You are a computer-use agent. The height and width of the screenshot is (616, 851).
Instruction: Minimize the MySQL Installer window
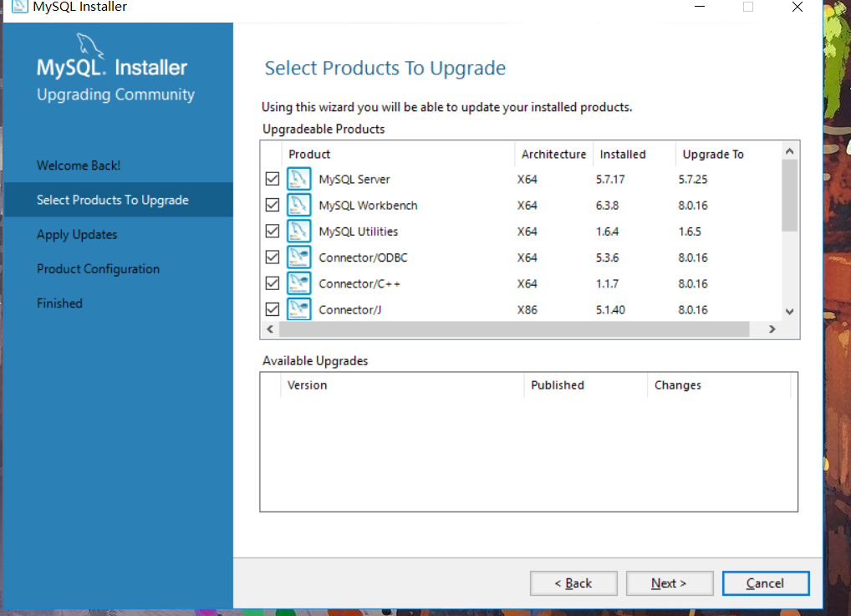click(700, 7)
